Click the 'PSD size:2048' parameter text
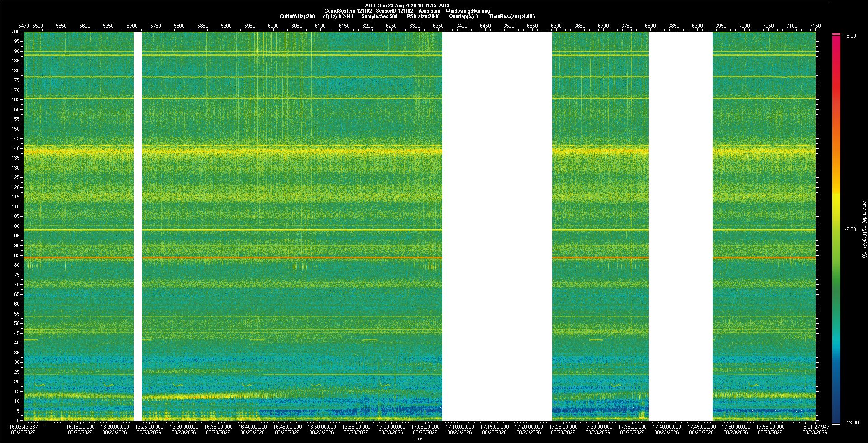The image size is (868, 443). coord(423,16)
